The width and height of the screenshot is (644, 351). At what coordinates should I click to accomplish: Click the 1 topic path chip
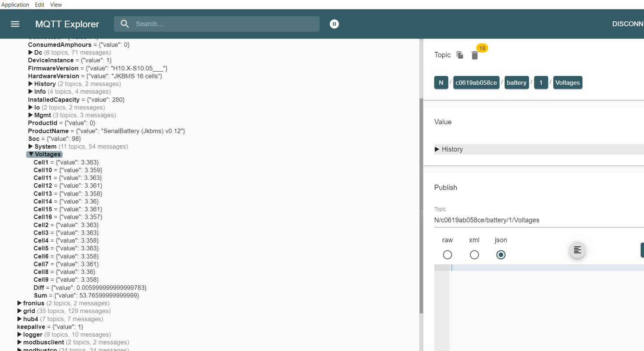541,83
